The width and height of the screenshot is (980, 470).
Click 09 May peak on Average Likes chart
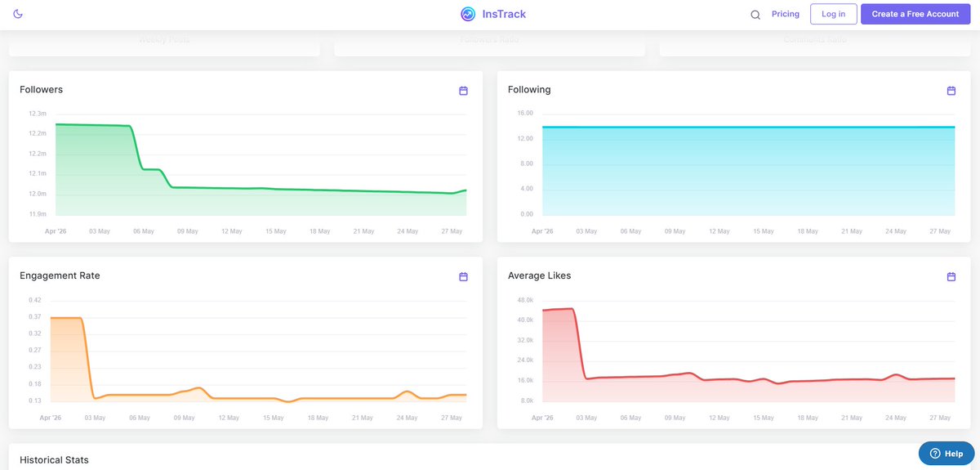[x=690, y=373]
